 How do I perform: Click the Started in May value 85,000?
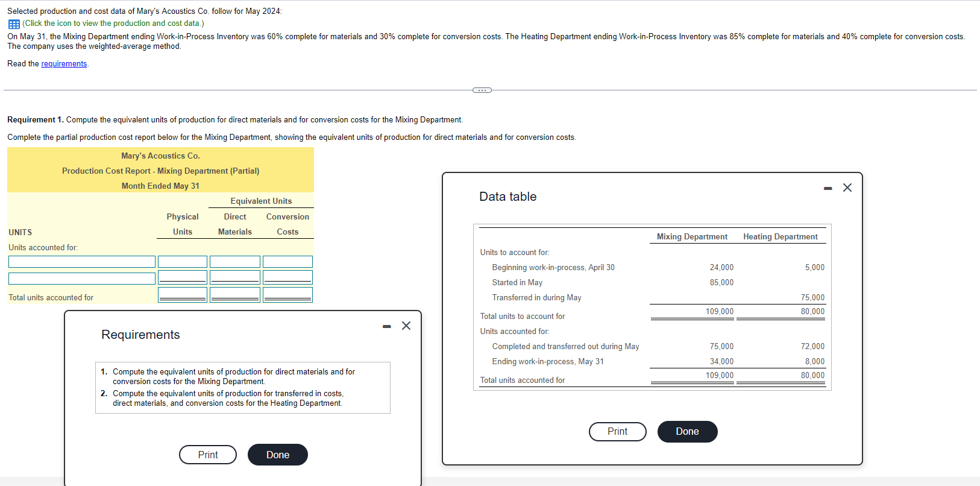tap(721, 283)
